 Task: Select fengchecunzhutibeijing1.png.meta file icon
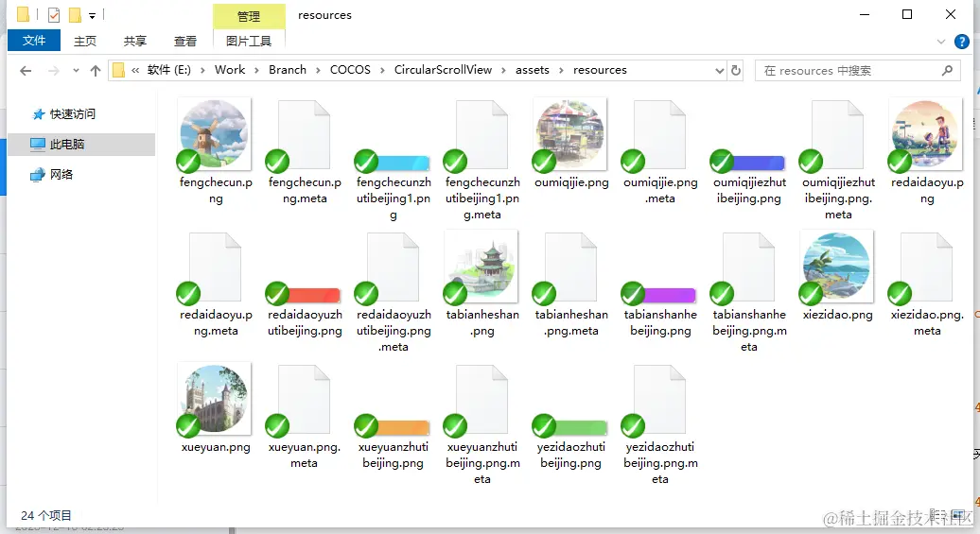click(x=481, y=136)
